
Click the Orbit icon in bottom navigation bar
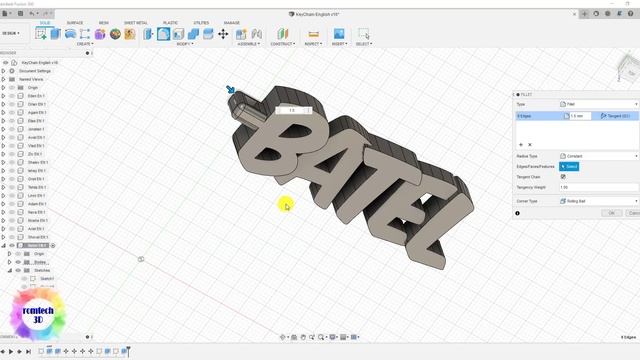pyautogui.click(x=282, y=337)
